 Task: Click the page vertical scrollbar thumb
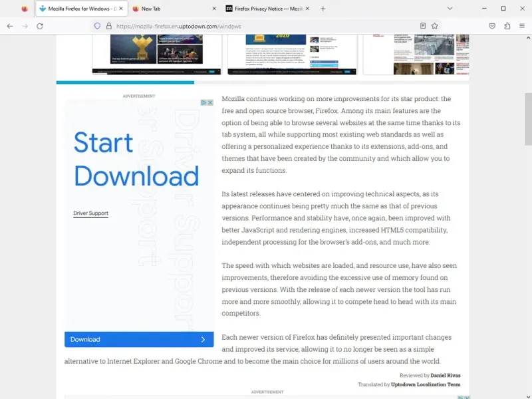(x=528, y=119)
